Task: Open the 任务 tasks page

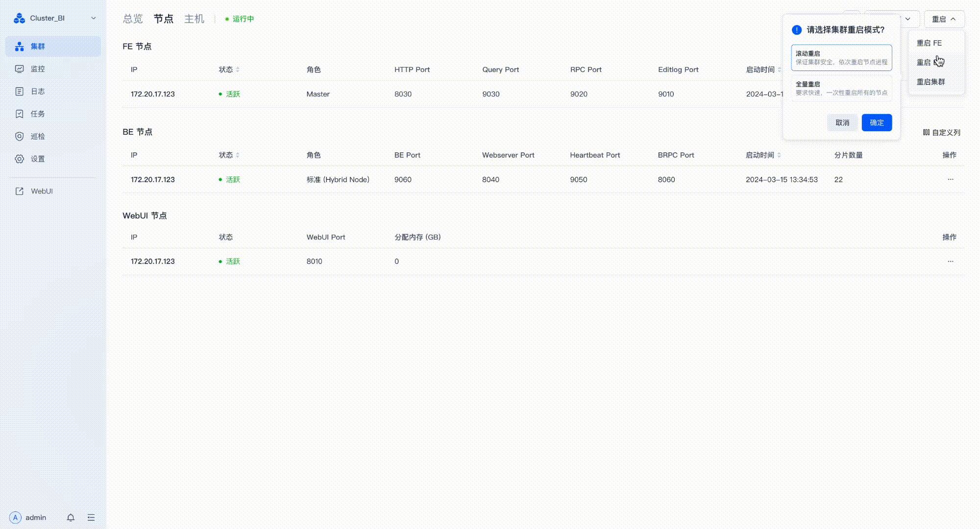Action: (x=53, y=114)
